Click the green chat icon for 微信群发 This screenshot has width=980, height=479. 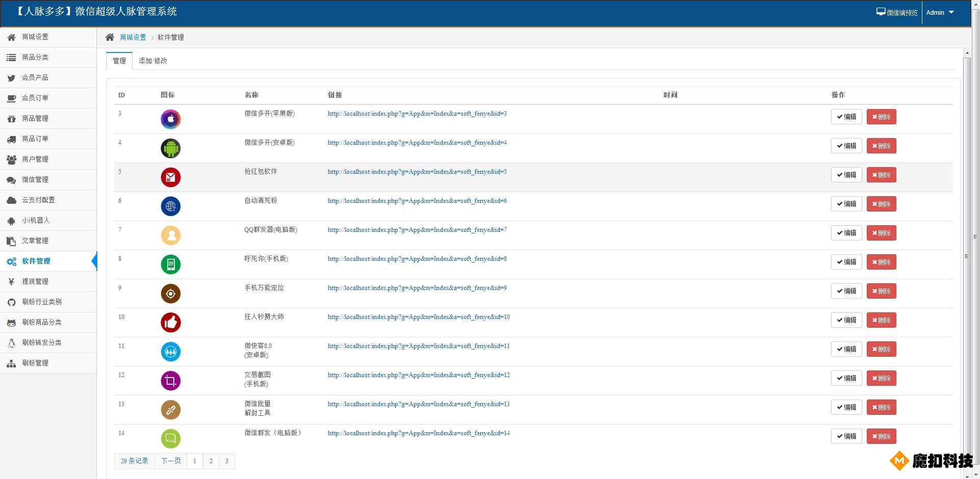(171, 439)
